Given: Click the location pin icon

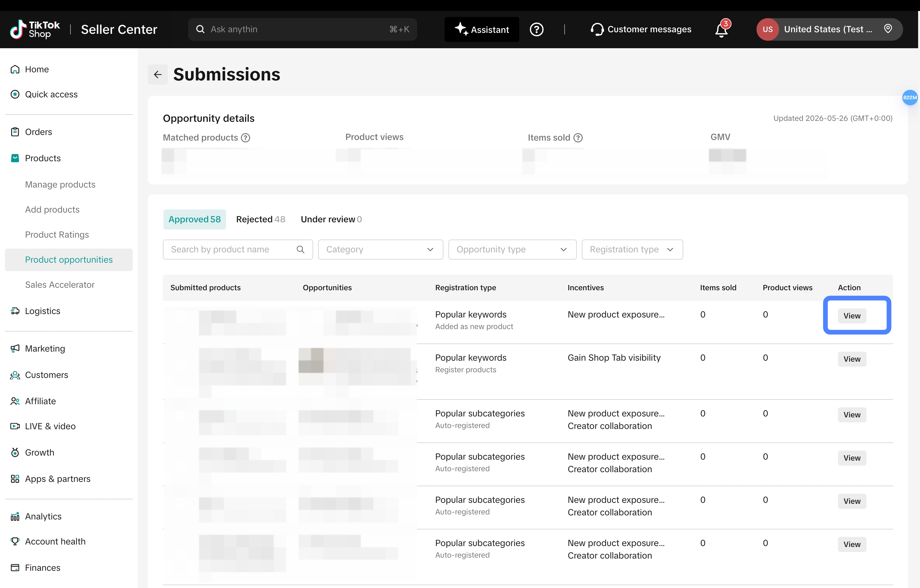Looking at the screenshot, I should click(888, 29).
